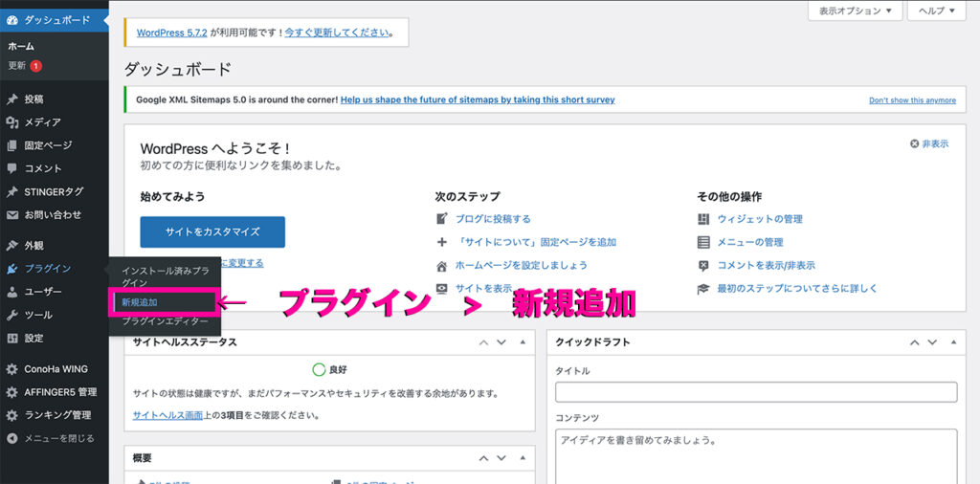This screenshot has height=484, width=980.
Task: Open ホーム under Dashboard
Action: tap(21, 46)
